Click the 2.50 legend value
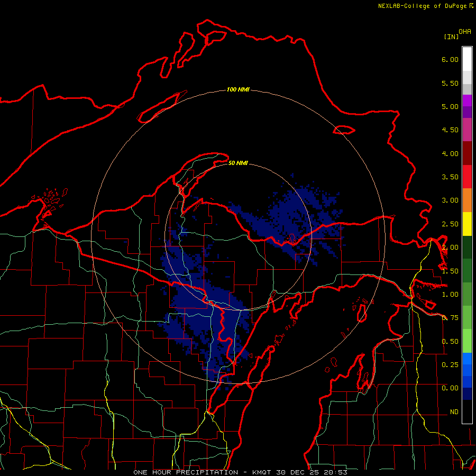The height and width of the screenshot is (476, 476). [x=450, y=224]
